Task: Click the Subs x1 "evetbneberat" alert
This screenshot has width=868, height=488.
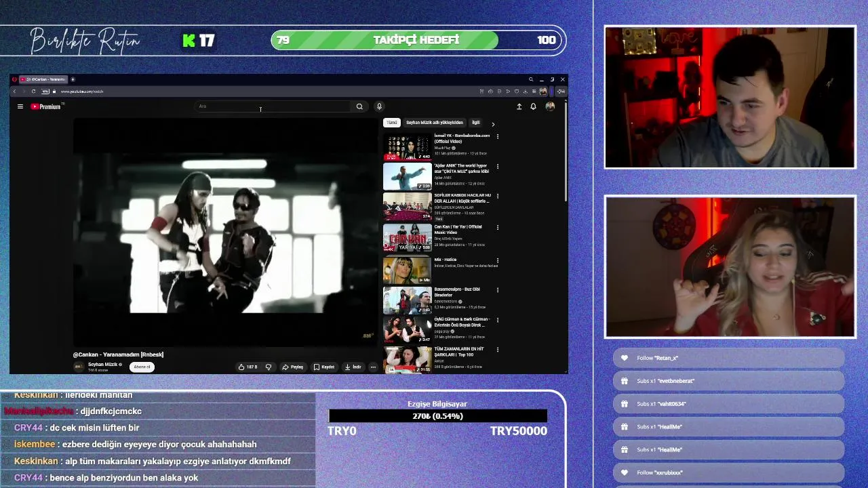Action: [729, 381]
